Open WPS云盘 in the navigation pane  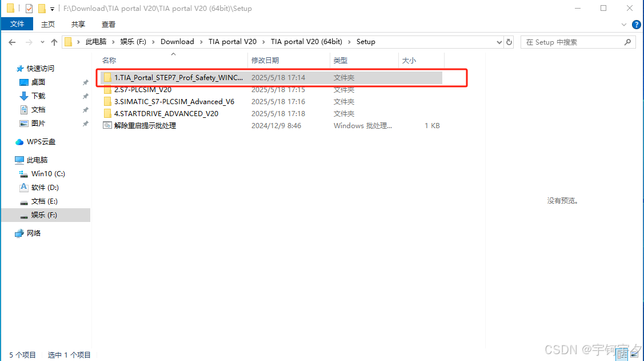[41, 142]
